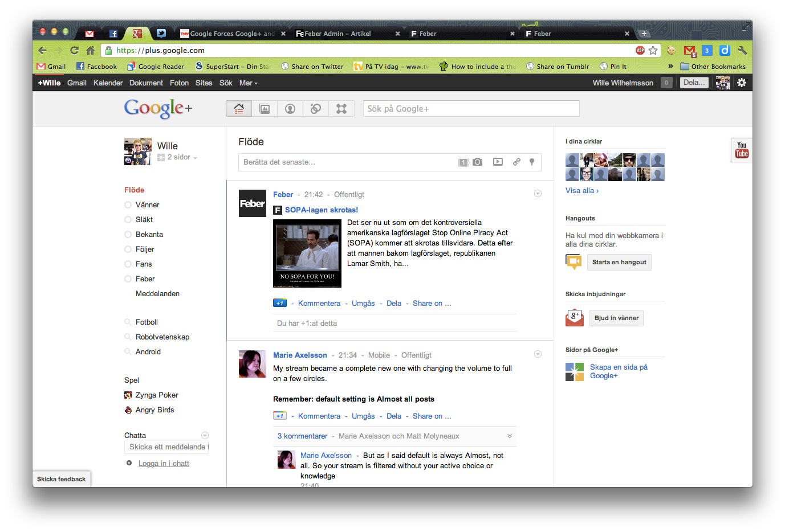
Task: Click Starta en hangout button
Action: [619, 262]
